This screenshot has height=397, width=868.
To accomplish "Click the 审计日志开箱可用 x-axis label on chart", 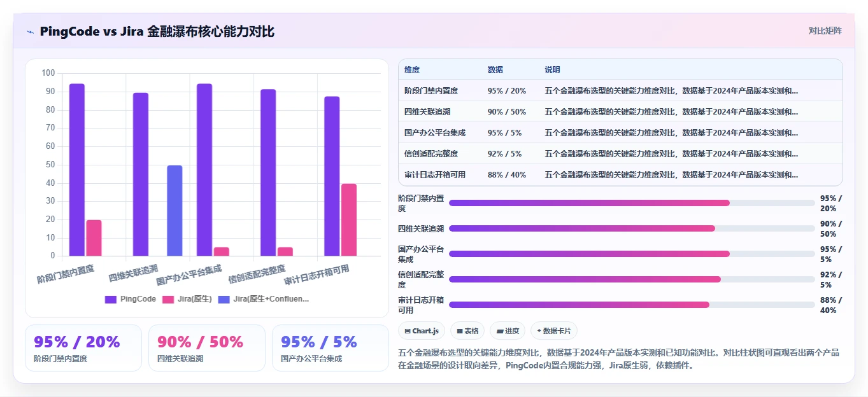I will [317, 275].
